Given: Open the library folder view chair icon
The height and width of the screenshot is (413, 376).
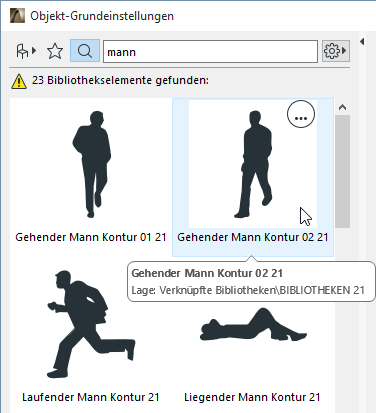Looking at the screenshot, I should point(26,51).
